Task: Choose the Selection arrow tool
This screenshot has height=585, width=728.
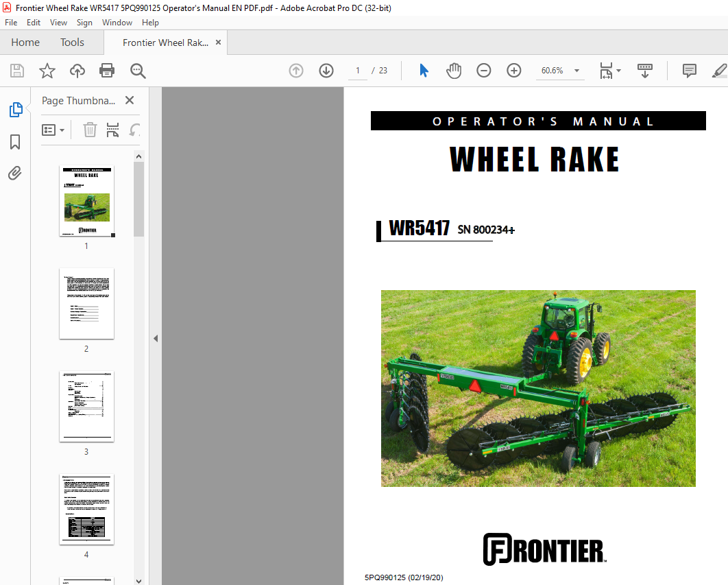Action: (424, 71)
